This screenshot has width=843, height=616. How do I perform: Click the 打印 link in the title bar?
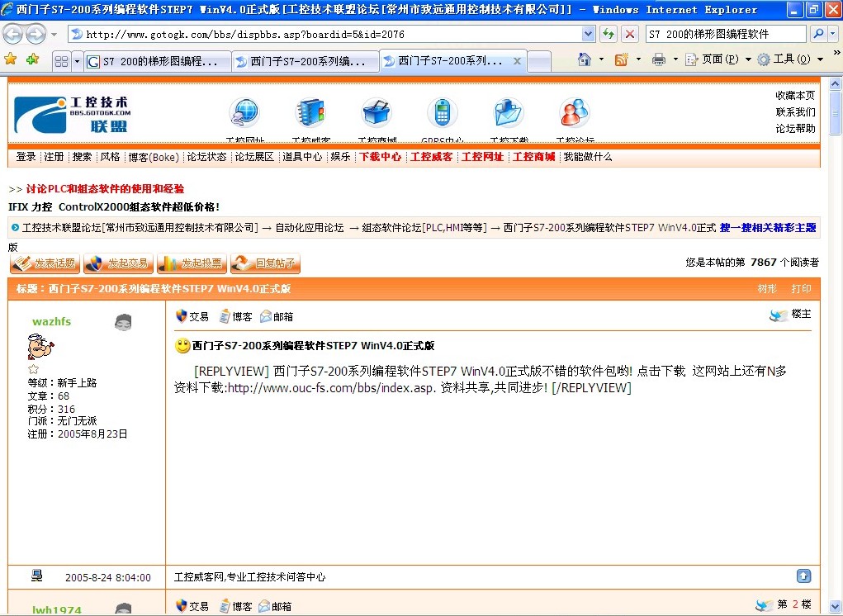(x=801, y=289)
